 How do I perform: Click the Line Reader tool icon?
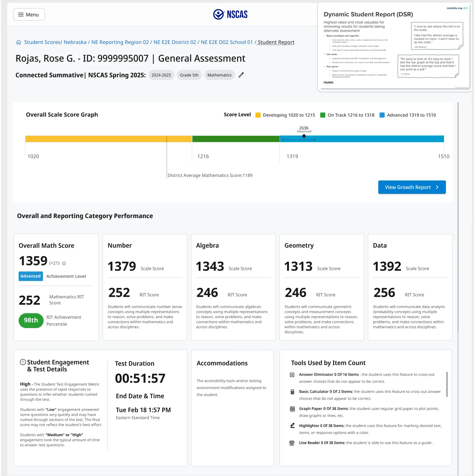pyautogui.click(x=292, y=443)
